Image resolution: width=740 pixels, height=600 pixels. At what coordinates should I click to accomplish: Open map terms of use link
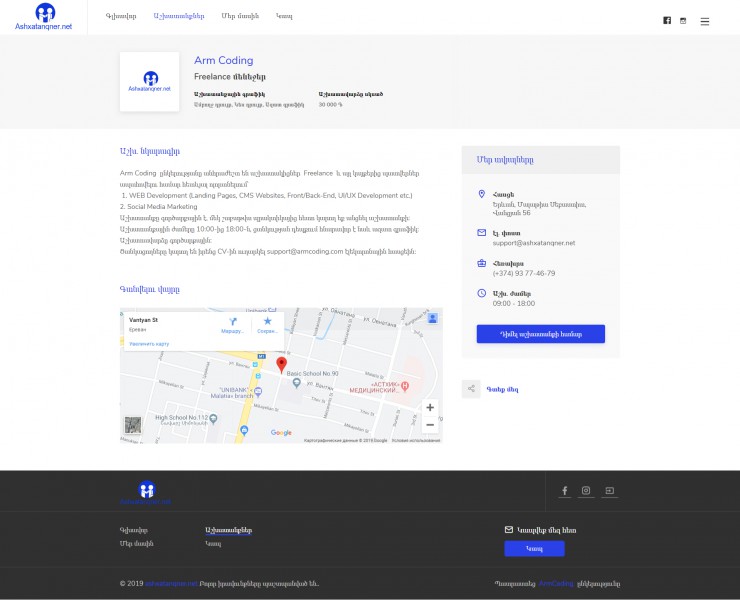click(x=416, y=440)
